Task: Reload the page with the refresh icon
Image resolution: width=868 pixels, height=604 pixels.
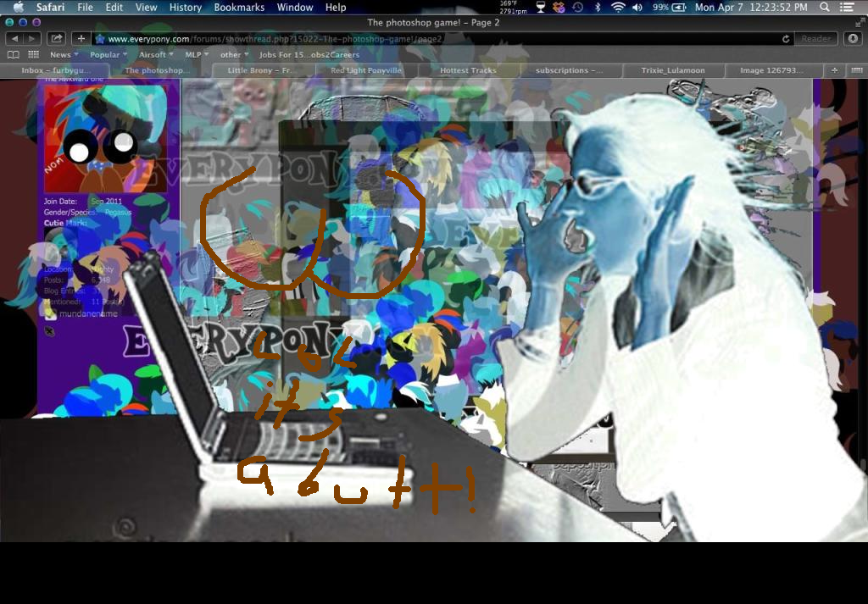Action: coord(786,39)
